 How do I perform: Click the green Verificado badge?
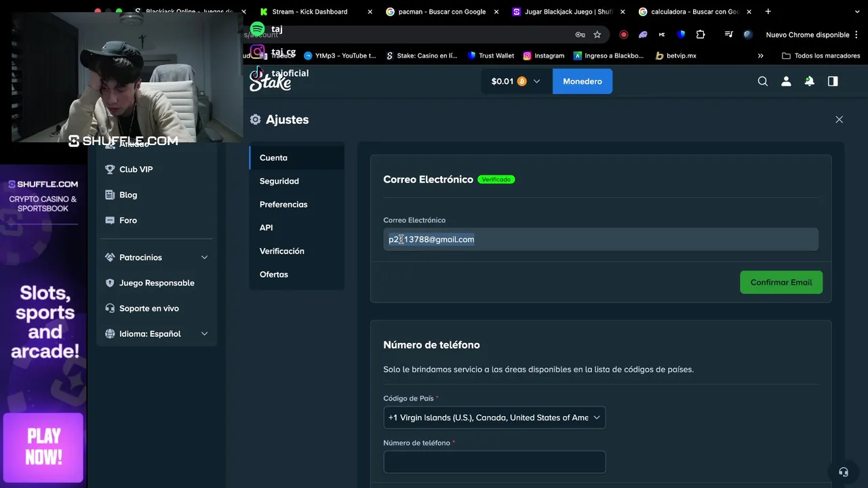pos(496,180)
